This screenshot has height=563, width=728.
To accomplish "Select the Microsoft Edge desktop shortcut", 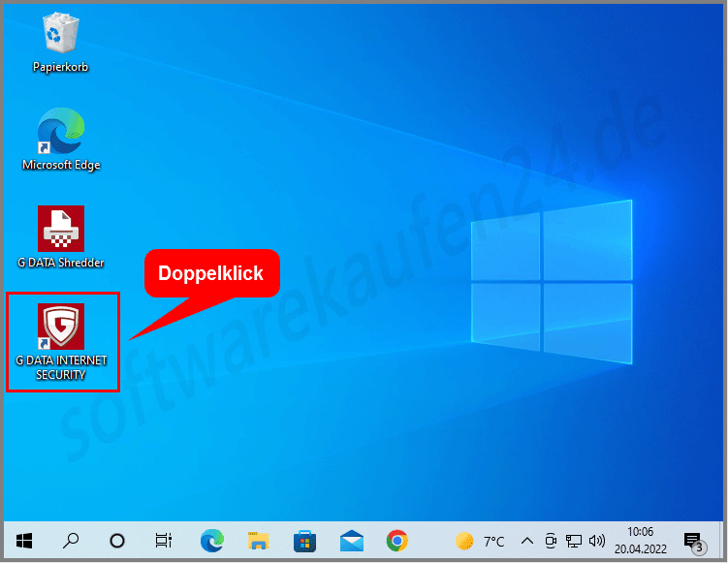I will 61,132.
